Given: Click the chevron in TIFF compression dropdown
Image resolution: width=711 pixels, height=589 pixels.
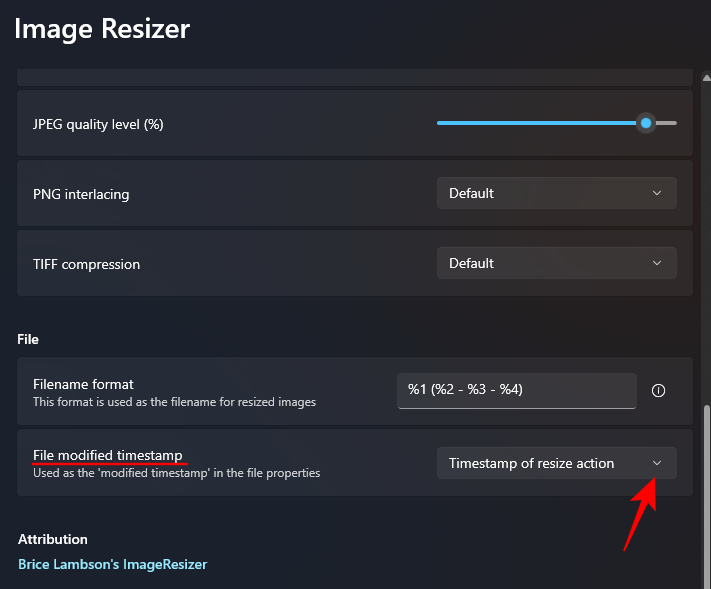Looking at the screenshot, I should click(x=657, y=263).
